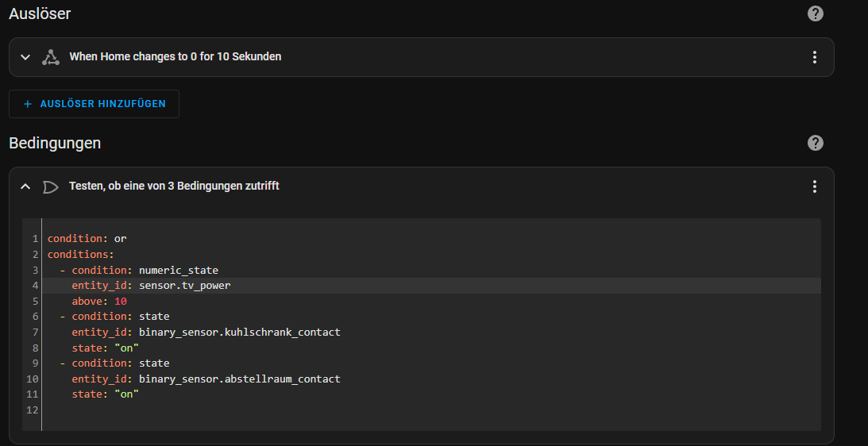Add a trigger via Auslöser hinzufügen
The width and height of the screenshot is (868, 446).
[x=95, y=104]
